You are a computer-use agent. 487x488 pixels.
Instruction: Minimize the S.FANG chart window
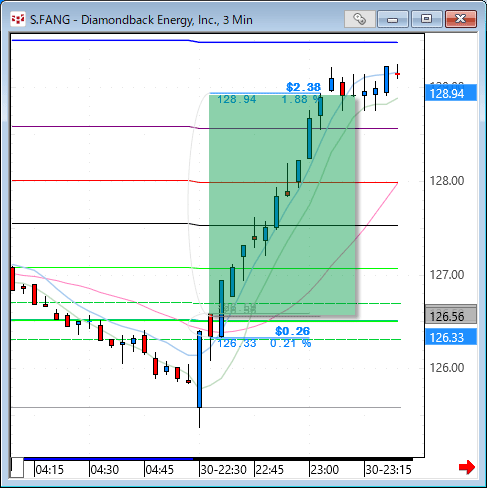(393, 19)
